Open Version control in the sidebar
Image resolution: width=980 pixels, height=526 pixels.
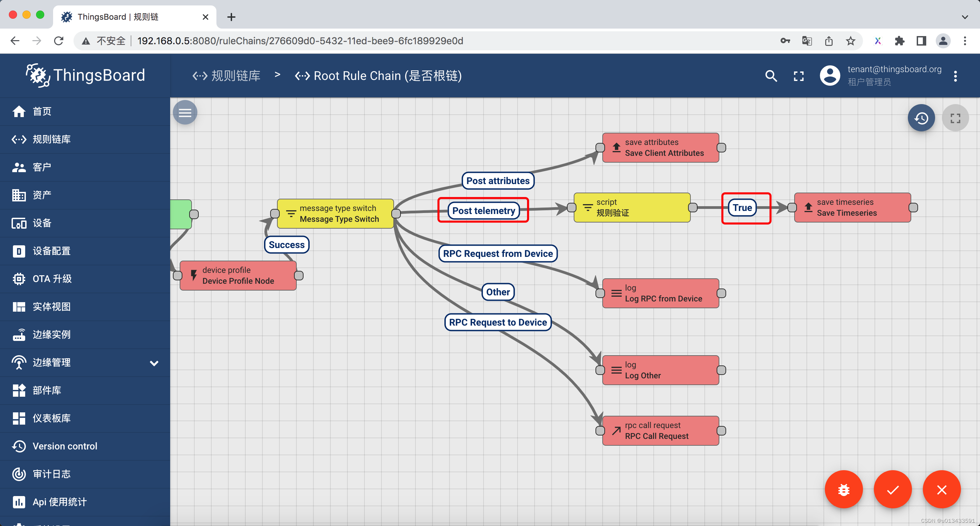(x=85, y=446)
